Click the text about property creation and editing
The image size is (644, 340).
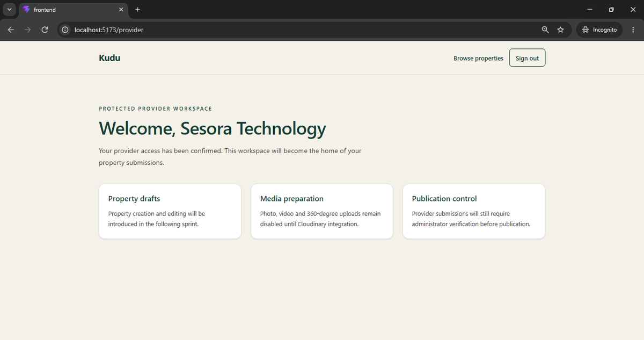tap(157, 219)
